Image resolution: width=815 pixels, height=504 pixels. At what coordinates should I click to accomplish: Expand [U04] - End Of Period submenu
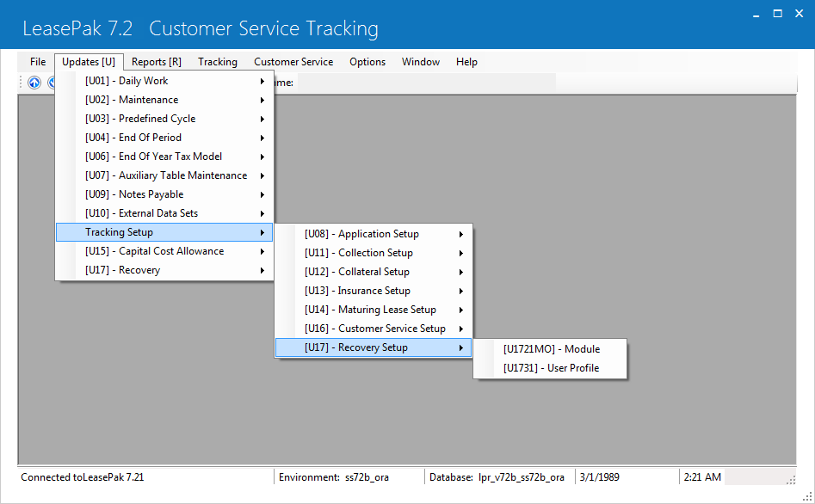click(x=164, y=138)
